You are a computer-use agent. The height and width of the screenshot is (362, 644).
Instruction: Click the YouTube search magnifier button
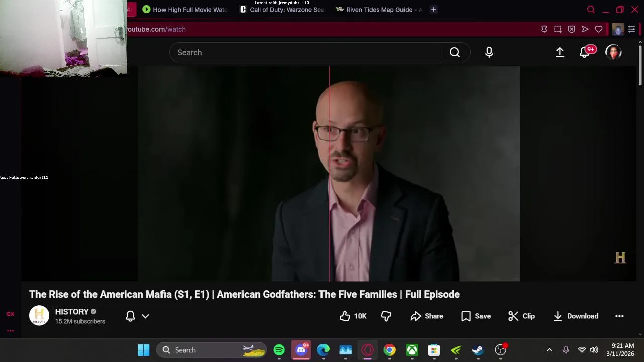point(455,52)
